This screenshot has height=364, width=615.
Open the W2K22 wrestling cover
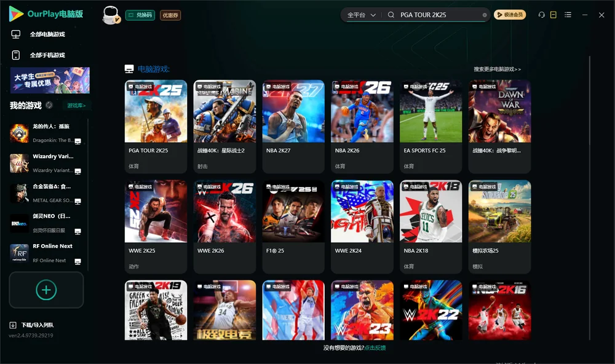click(x=430, y=310)
